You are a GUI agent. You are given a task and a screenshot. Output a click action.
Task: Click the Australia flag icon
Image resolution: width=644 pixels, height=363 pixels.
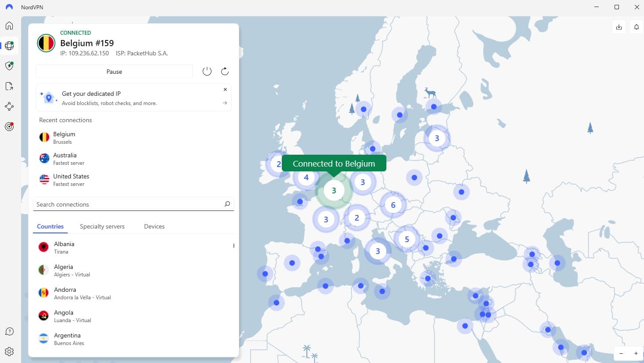coord(44,159)
